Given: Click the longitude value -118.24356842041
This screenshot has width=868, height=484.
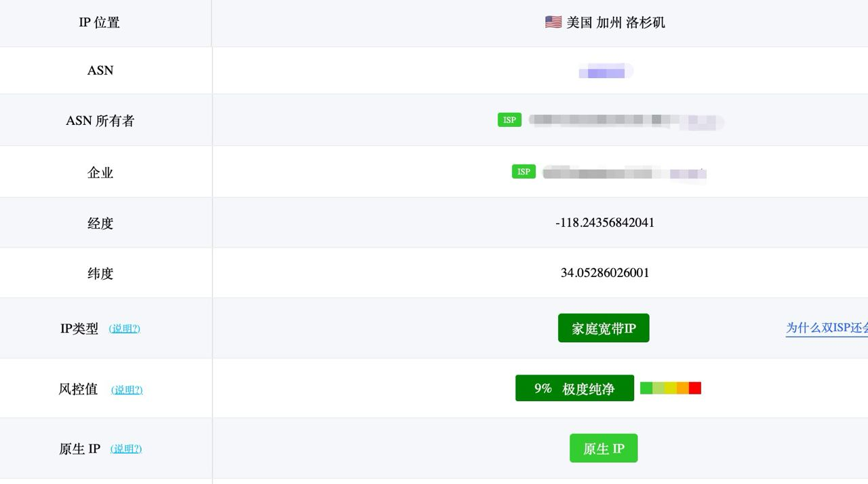Looking at the screenshot, I should (x=605, y=223).
